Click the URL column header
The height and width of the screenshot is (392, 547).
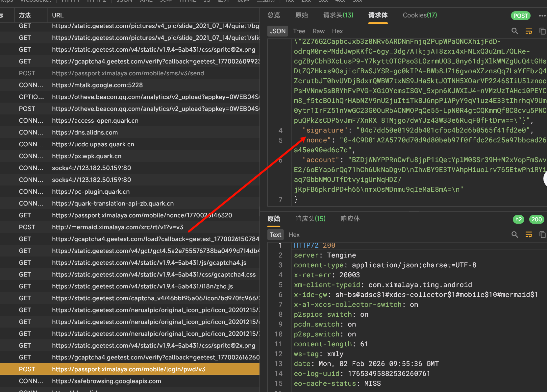pyautogui.click(x=58, y=15)
